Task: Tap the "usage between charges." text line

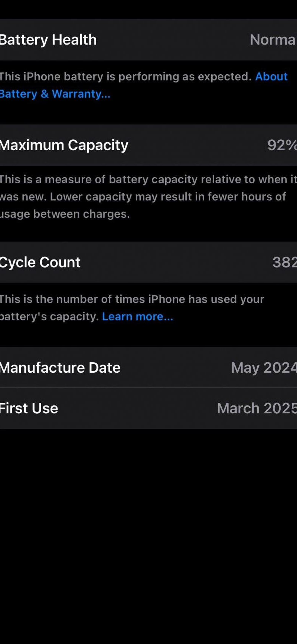Action: 65,214
